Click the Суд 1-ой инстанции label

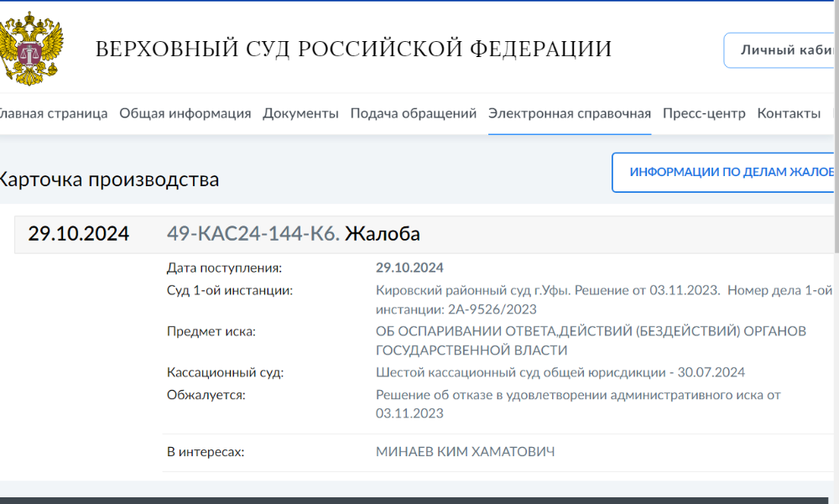point(230,290)
